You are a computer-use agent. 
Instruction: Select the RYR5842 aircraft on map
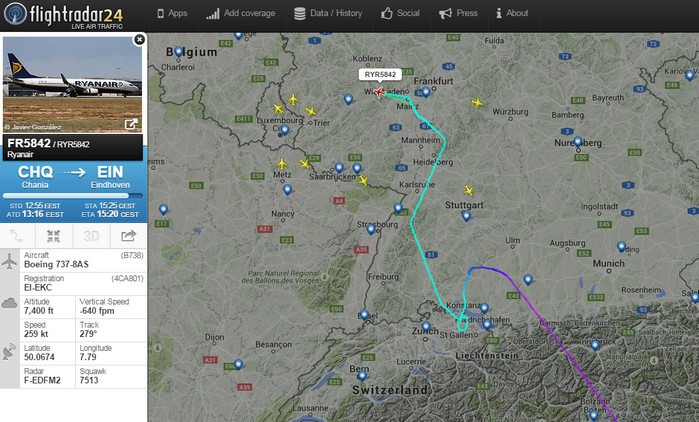click(380, 92)
